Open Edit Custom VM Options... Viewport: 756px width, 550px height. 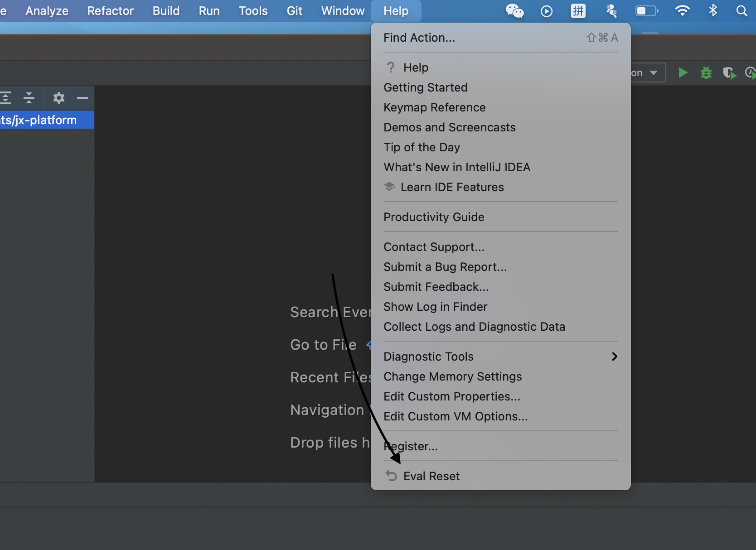(501, 416)
